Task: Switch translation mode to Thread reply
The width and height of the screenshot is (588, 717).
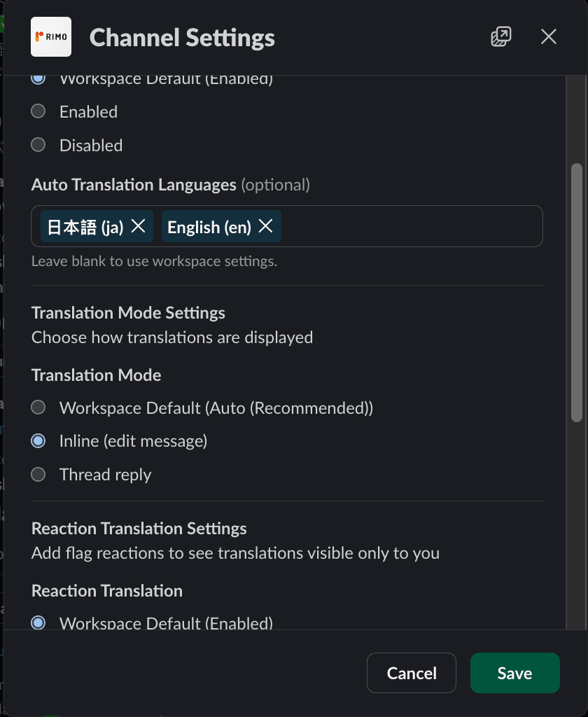Action: tap(38, 474)
